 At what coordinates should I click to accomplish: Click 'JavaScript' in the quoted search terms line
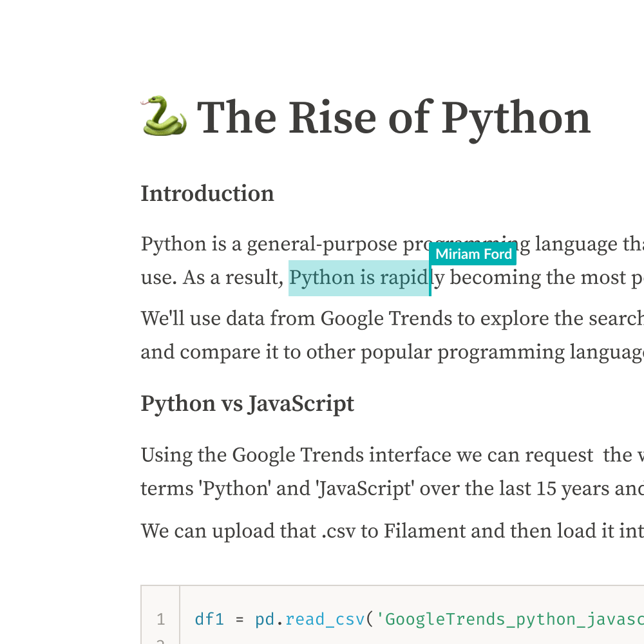[x=363, y=489]
